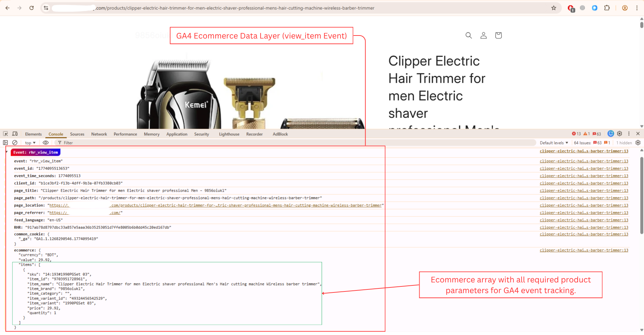
Task: Open the page_location URL link
Action: [x=215, y=205]
